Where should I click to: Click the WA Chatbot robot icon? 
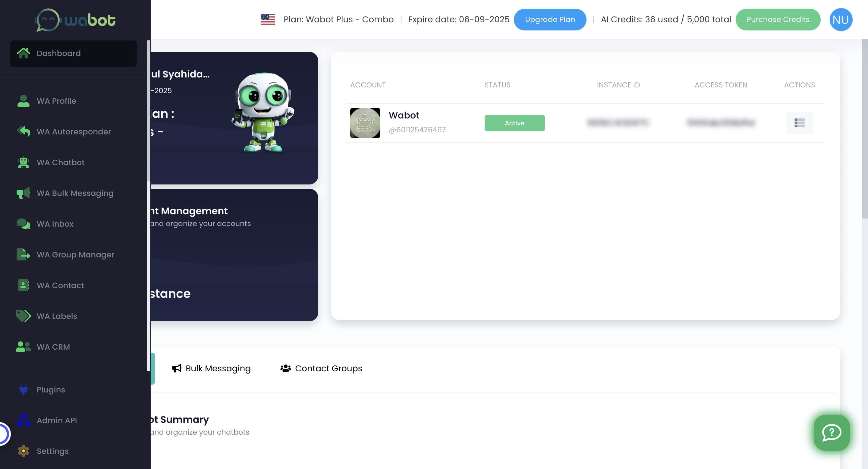(x=23, y=162)
